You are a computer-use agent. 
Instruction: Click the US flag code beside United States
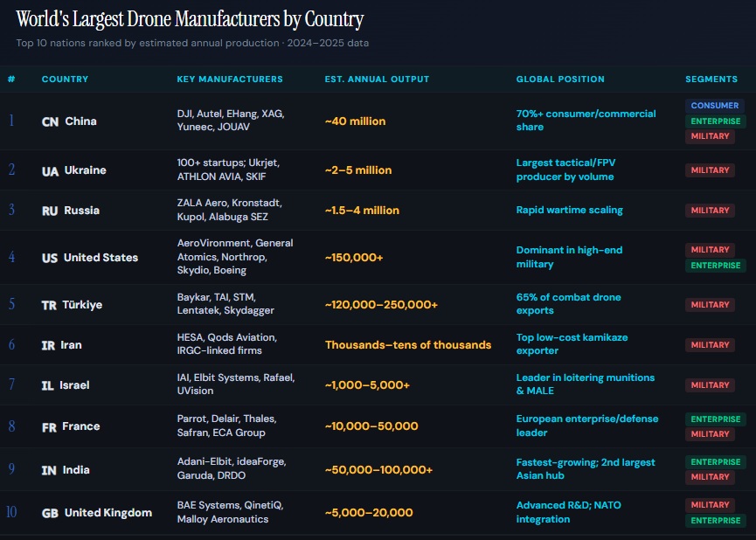[50, 258]
